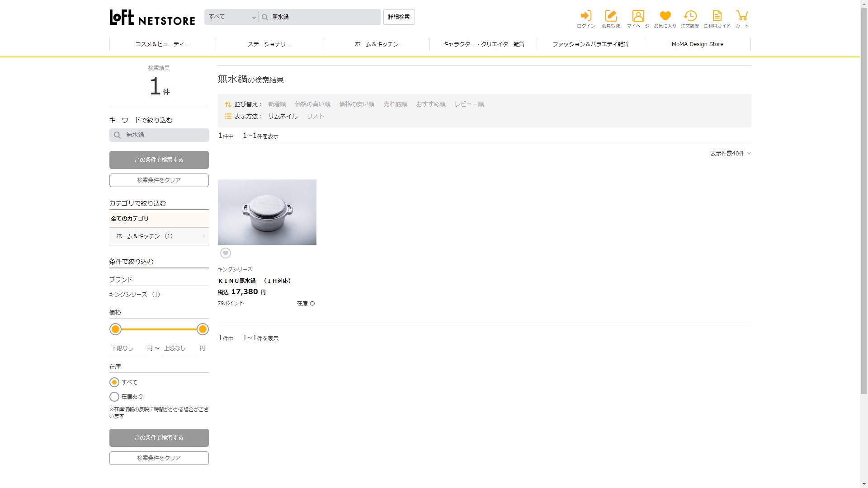
Task: Sort results by 価格の安い順
Action: point(357,104)
